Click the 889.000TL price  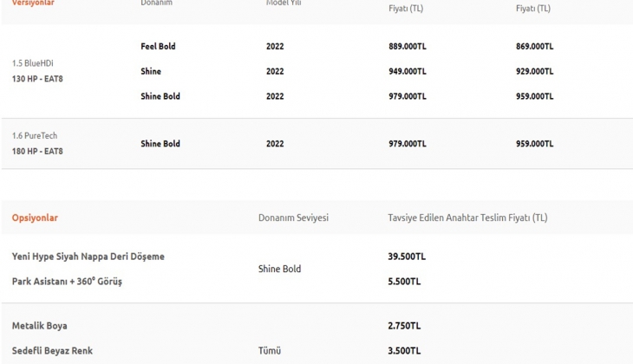click(x=408, y=46)
